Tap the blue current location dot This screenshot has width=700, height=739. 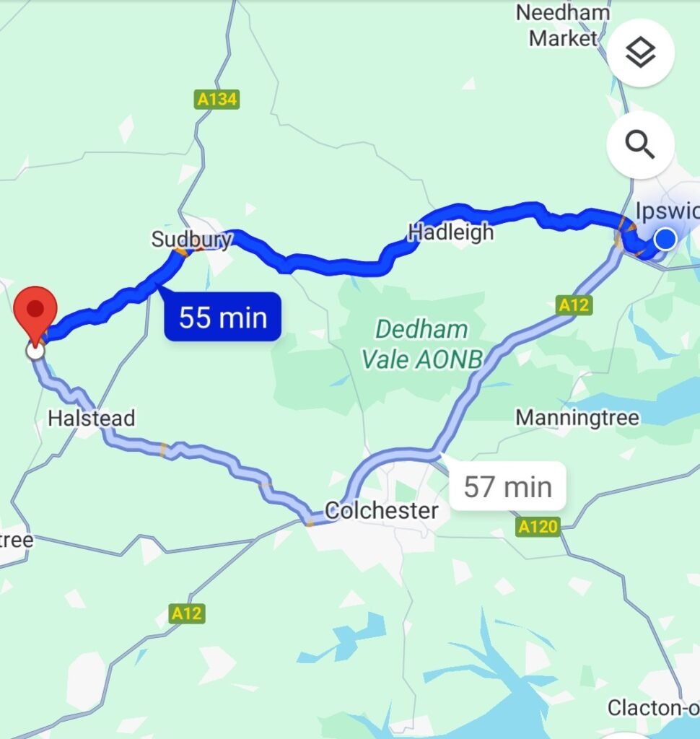(665, 238)
